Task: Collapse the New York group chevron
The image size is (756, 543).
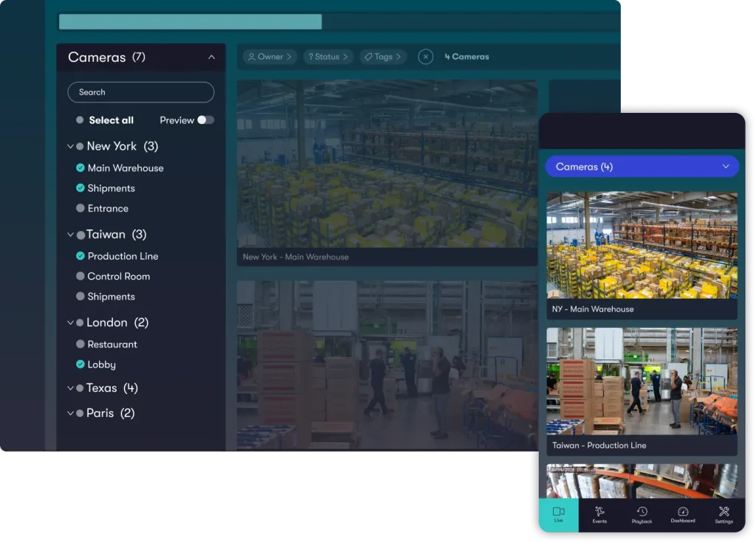Action: click(x=70, y=146)
